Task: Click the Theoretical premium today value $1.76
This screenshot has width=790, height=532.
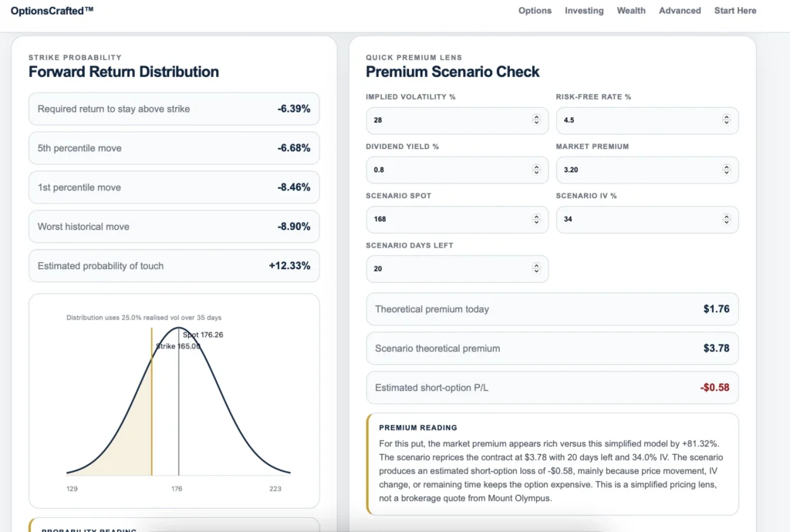Action: (x=716, y=309)
